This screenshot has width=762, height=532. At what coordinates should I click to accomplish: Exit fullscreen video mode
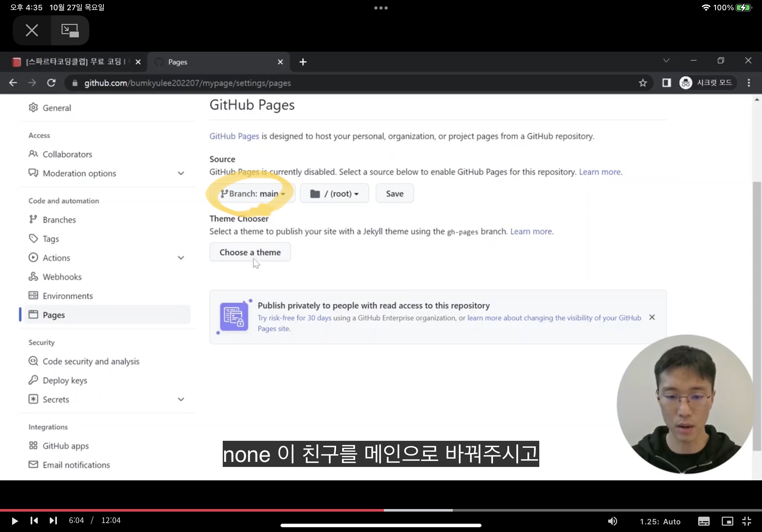pyautogui.click(x=747, y=521)
